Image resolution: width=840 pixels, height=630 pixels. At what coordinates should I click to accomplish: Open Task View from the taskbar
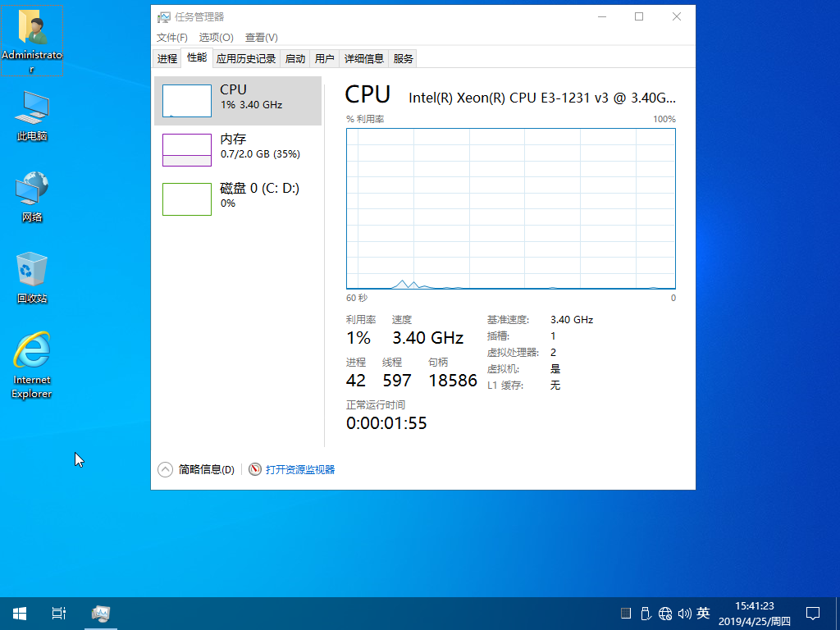click(x=59, y=614)
